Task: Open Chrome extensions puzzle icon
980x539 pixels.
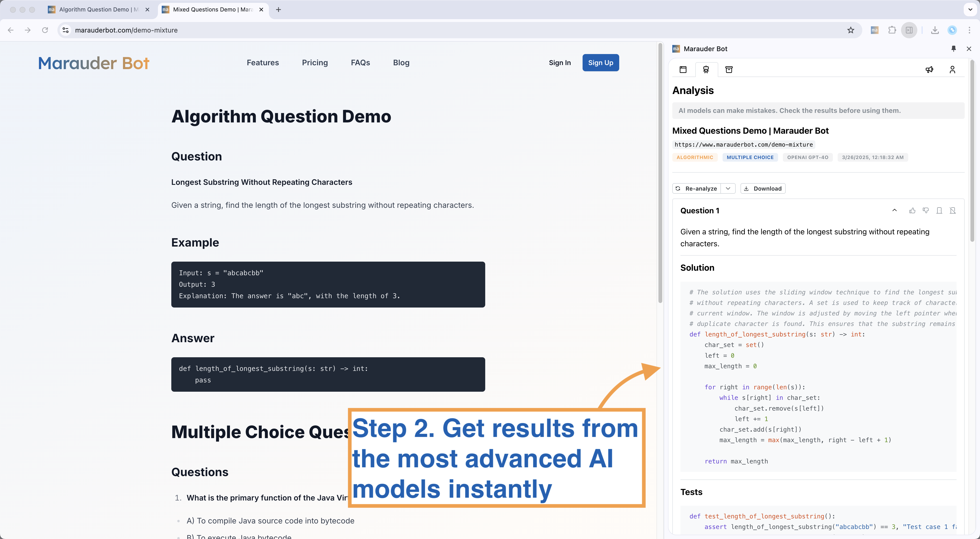Action: coord(892,30)
